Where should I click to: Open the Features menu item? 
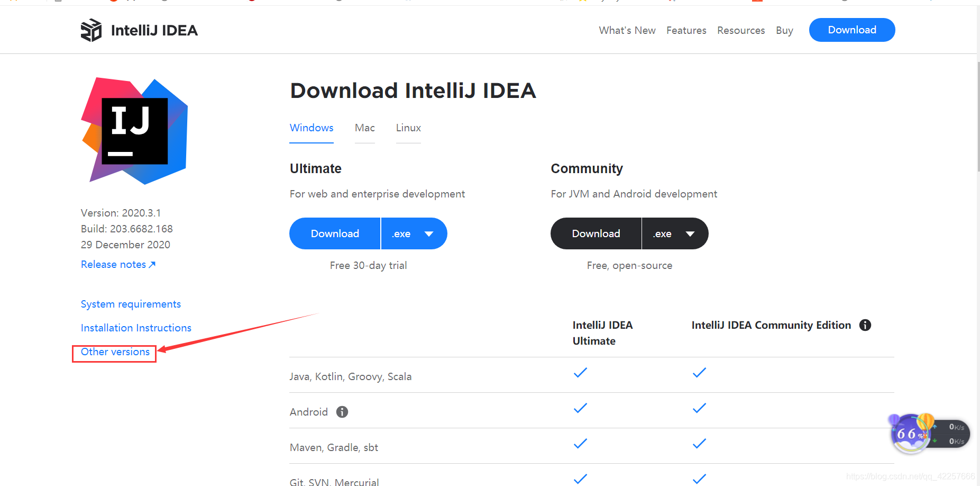coord(686,30)
